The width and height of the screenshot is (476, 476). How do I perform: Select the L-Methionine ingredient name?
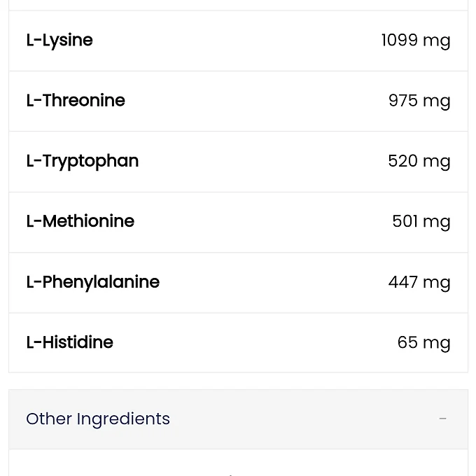pyautogui.click(x=80, y=221)
